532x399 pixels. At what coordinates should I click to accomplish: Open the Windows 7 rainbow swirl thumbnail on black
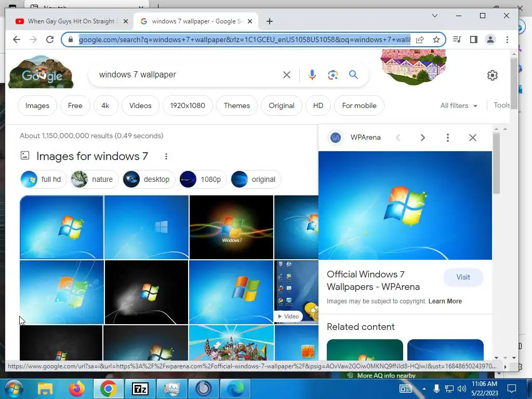[x=231, y=227]
